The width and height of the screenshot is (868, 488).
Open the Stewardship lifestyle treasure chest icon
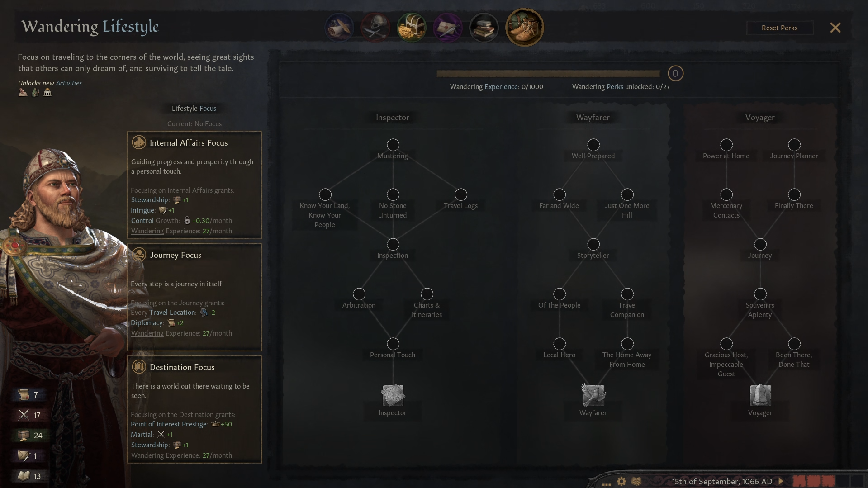click(412, 28)
